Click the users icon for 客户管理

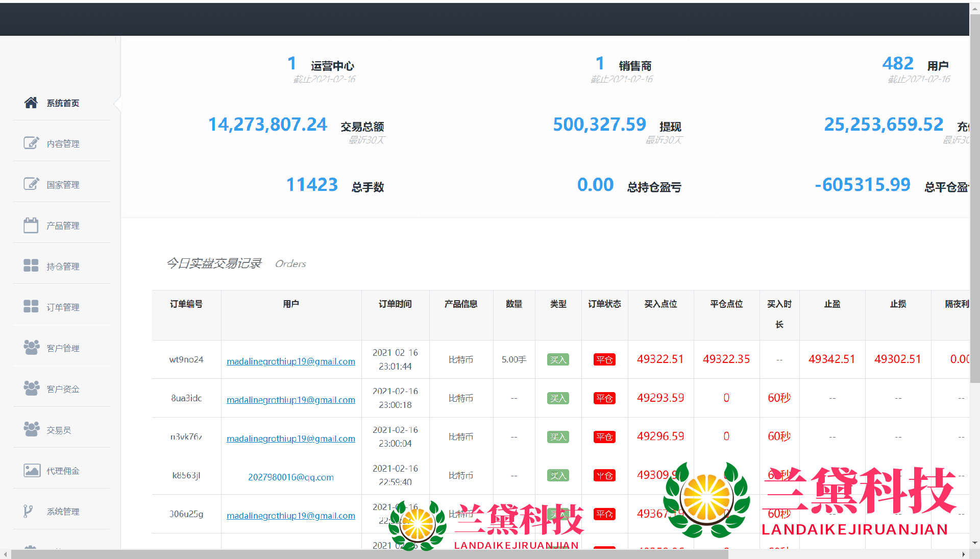coord(31,347)
